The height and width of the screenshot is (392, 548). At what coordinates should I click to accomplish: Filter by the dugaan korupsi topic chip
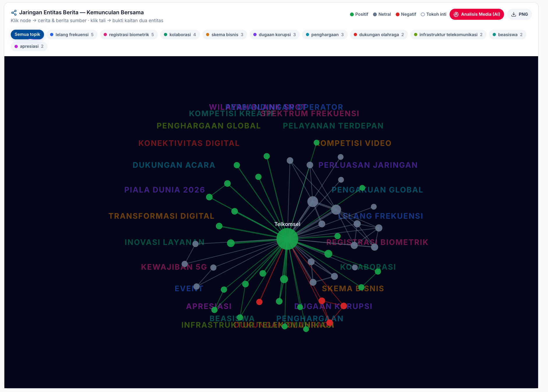click(x=275, y=34)
